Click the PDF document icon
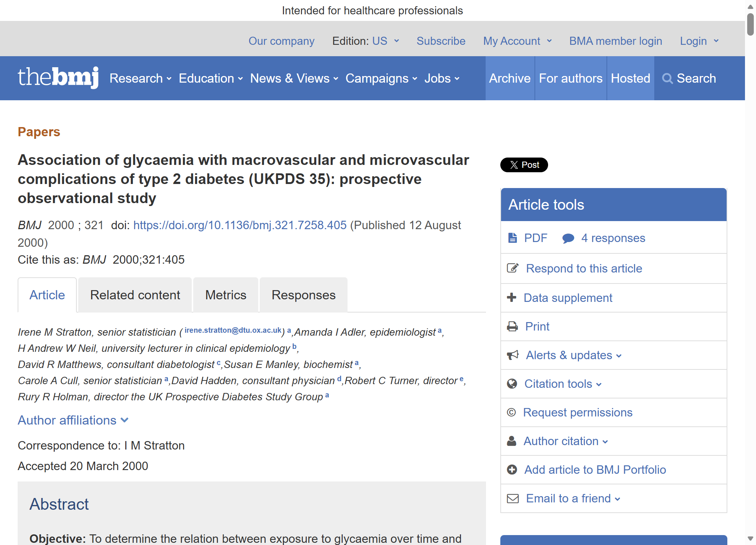The height and width of the screenshot is (545, 756). pyautogui.click(x=512, y=238)
